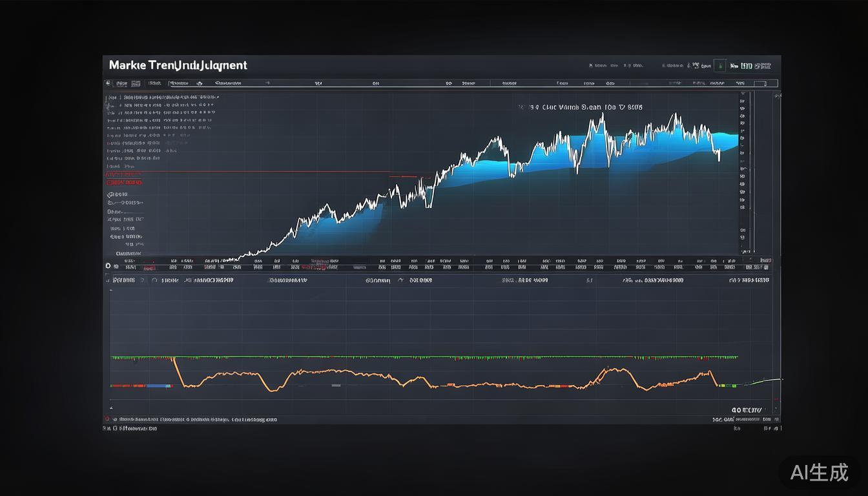The image size is (868, 496).
Task: Click the highest peak of the white price line
Action: pos(602,115)
